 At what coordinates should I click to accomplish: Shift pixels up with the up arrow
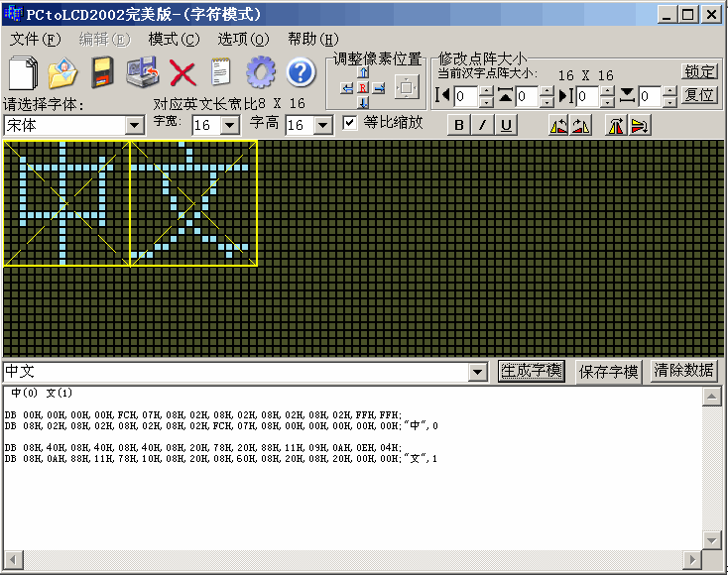[x=363, y=72]
